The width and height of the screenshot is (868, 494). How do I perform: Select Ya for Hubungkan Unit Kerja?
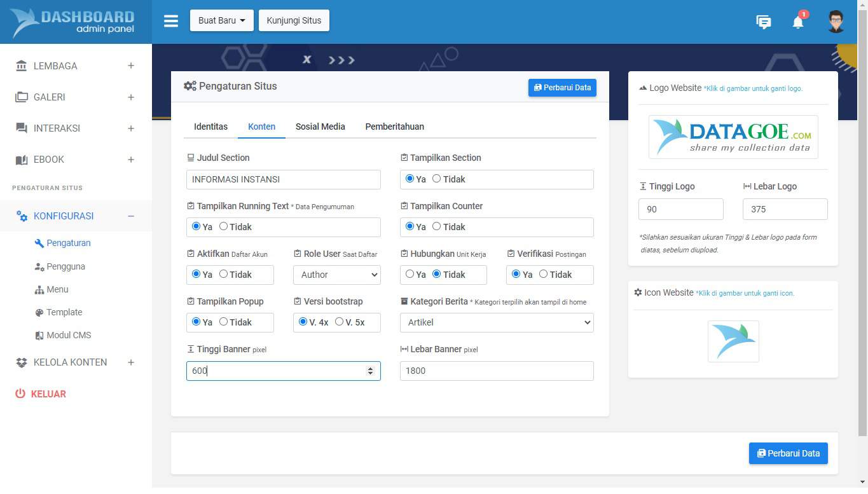410,274
